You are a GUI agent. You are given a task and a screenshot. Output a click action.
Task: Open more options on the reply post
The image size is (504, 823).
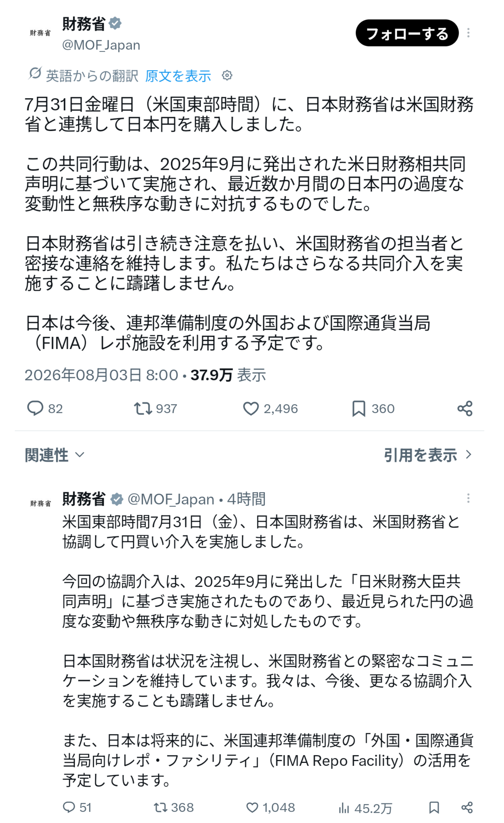click(x=468, y=499)
